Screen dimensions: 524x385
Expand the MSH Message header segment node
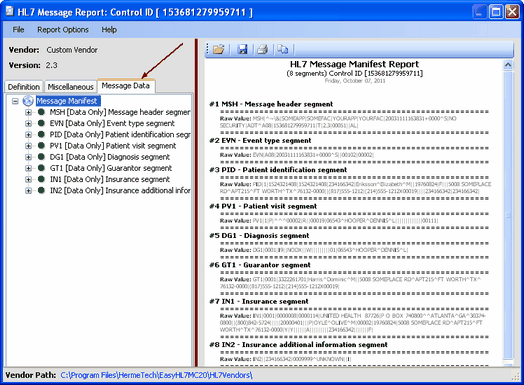[28, 112]
